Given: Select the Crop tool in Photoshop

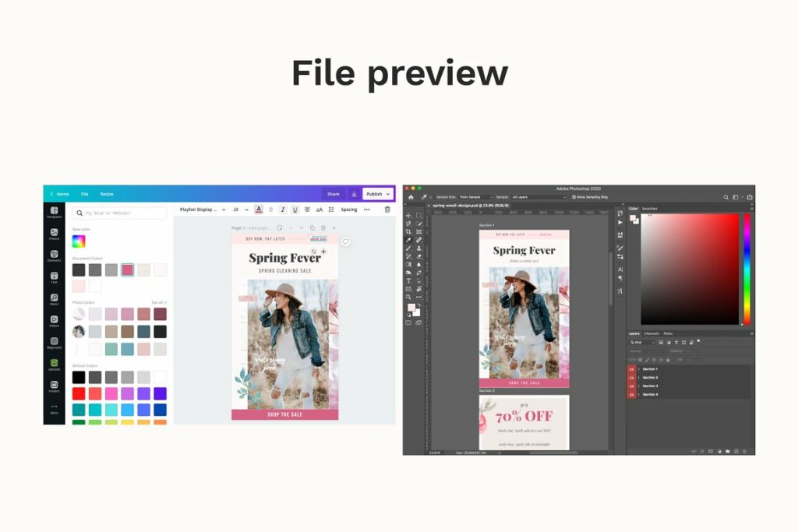Looking at the screenshot, I should [x=408, y=231].
